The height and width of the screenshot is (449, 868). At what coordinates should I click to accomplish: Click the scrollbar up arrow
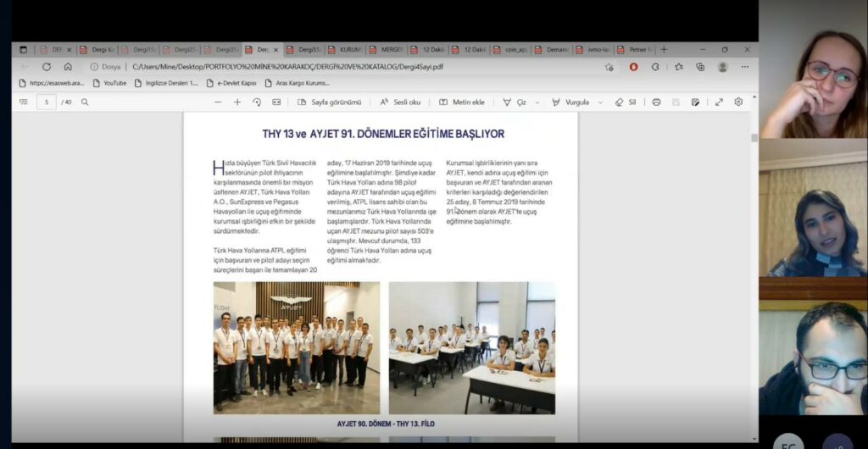pos(754,97)
